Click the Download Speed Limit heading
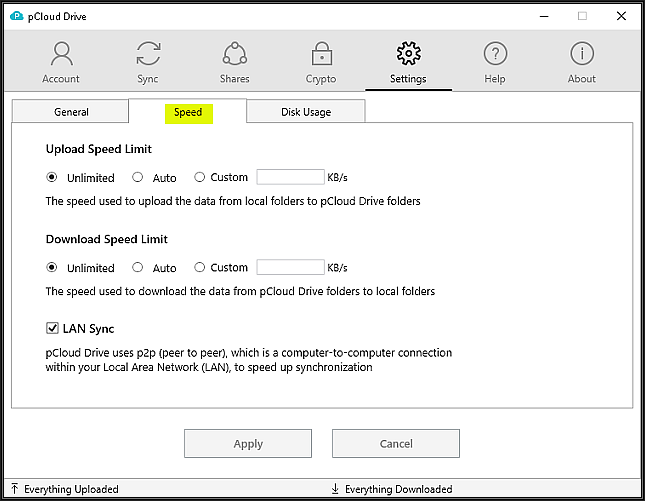Image resolution: width=645 pixels, height=501 pixels. click(107, 239)
